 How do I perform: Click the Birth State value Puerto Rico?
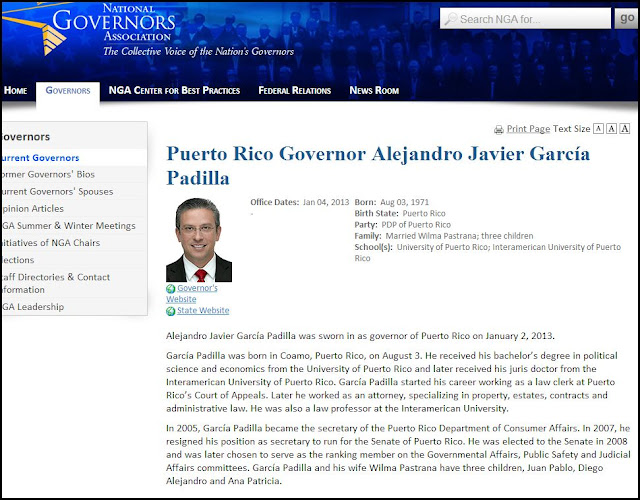point(424,213)
